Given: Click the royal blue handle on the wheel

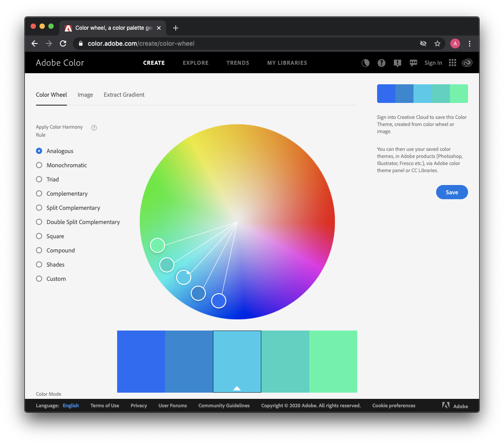Looking at the screenshot, I should pos(219,301).
